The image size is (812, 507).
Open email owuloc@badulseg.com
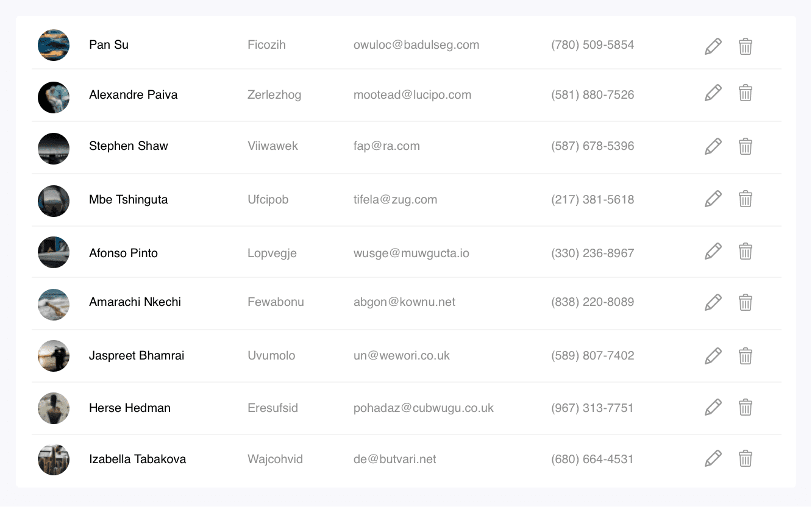pyautogui.click(x=416, y=44)
